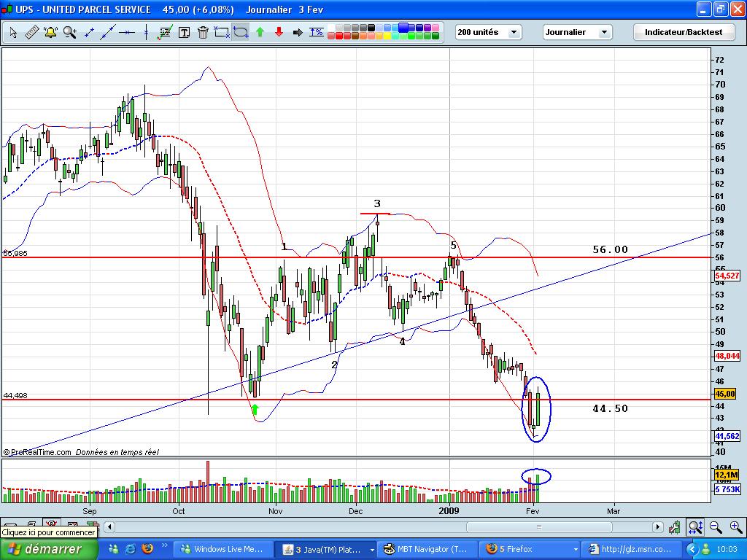The width and height of the screenshot is (747, 560).
Task: Click the 12,1M volume label
Action: coord(726,475)
